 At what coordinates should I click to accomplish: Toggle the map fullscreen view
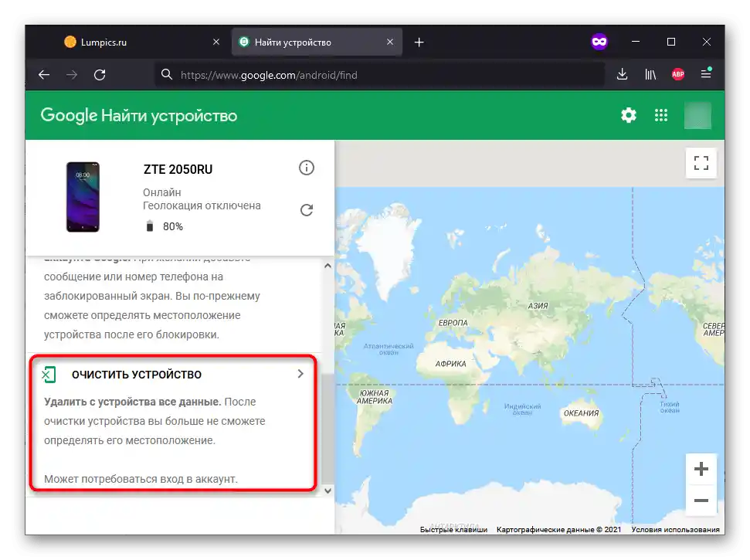coord(701,163)
